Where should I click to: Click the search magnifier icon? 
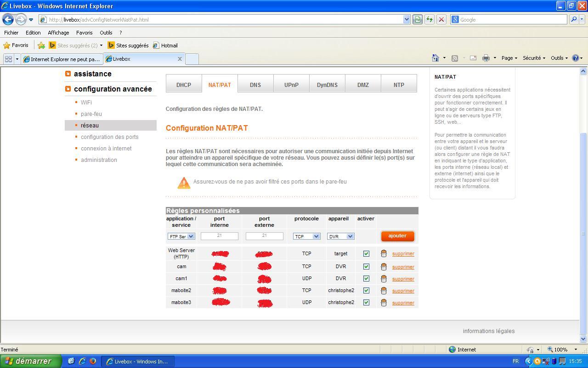pyautogui.click(x=574, y=20)
